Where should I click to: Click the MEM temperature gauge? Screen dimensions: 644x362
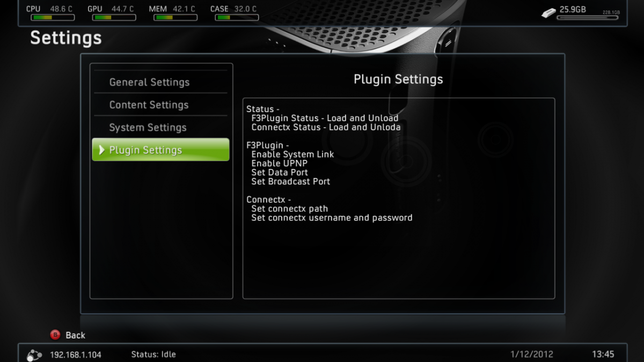point(175,18)
